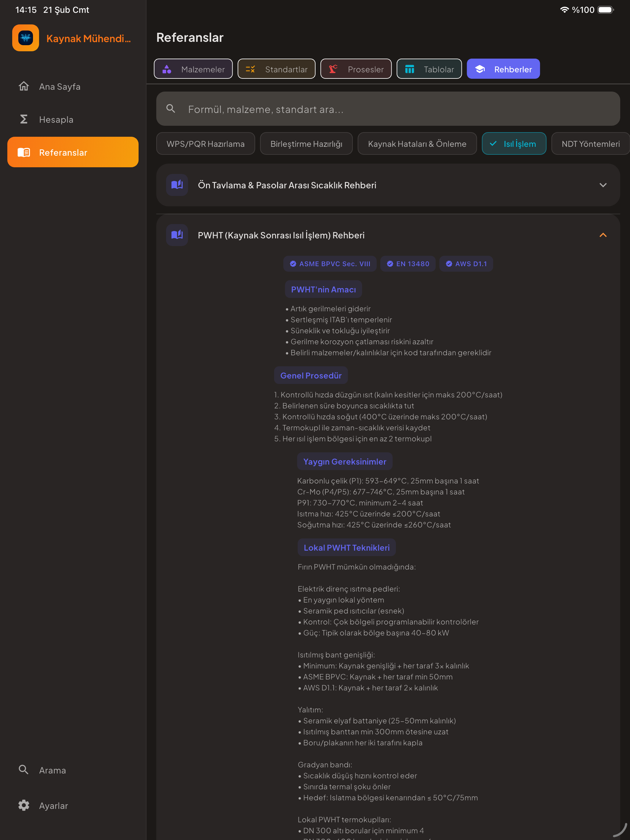Screen dimensions: 630x840
Task: Switch to the Standartlar tab
Action: click(x=277, y=69)
